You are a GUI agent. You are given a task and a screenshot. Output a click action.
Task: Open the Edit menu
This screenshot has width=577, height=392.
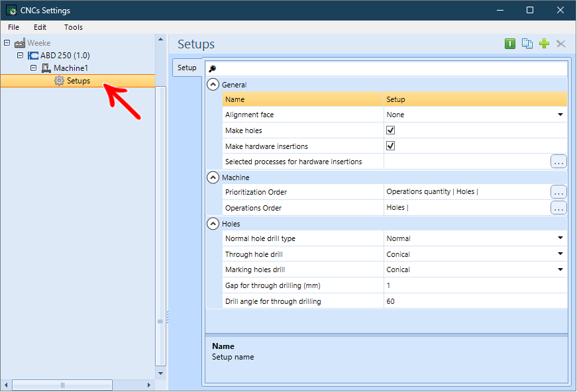40,27
